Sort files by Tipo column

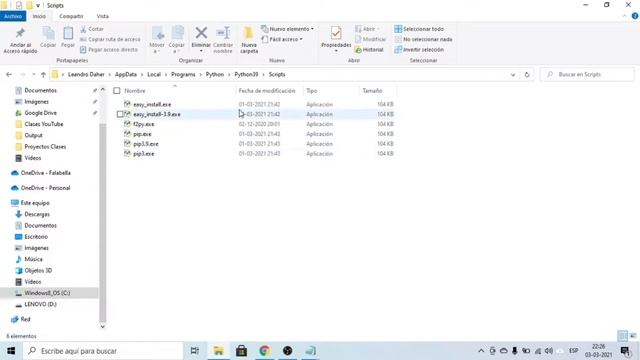[312, 91]
